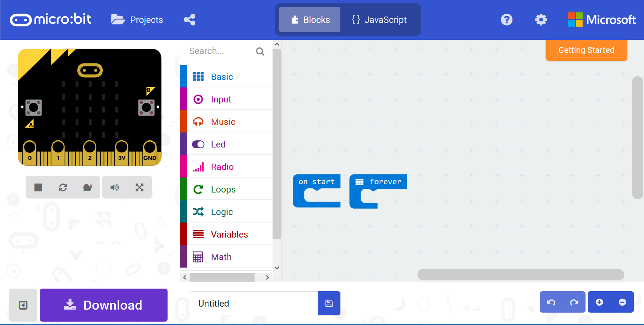Click pin 0 on the simulated board
644x325 pixels.
[30, 153]
